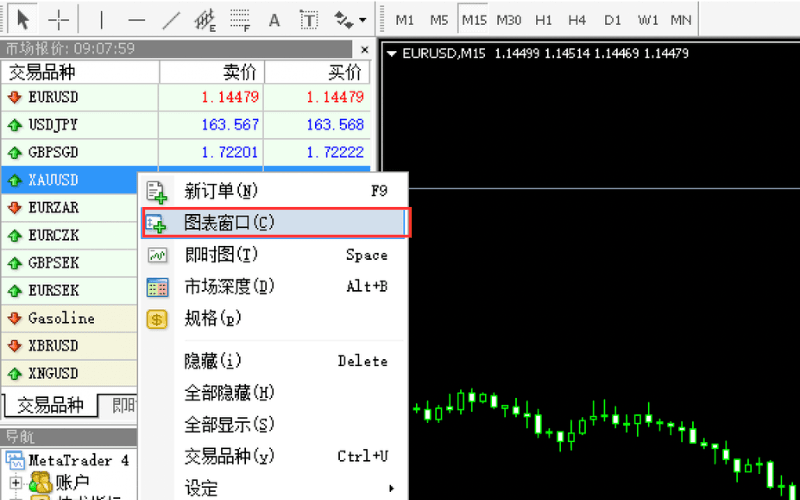
Task: Select the USDJPY symbol row
Action: click(185, 124)
